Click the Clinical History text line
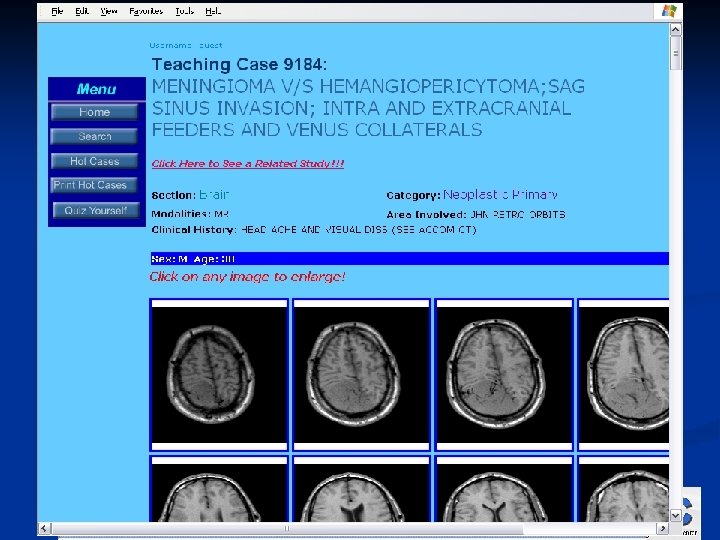The image size is (720, 540). tap(314, 230)
